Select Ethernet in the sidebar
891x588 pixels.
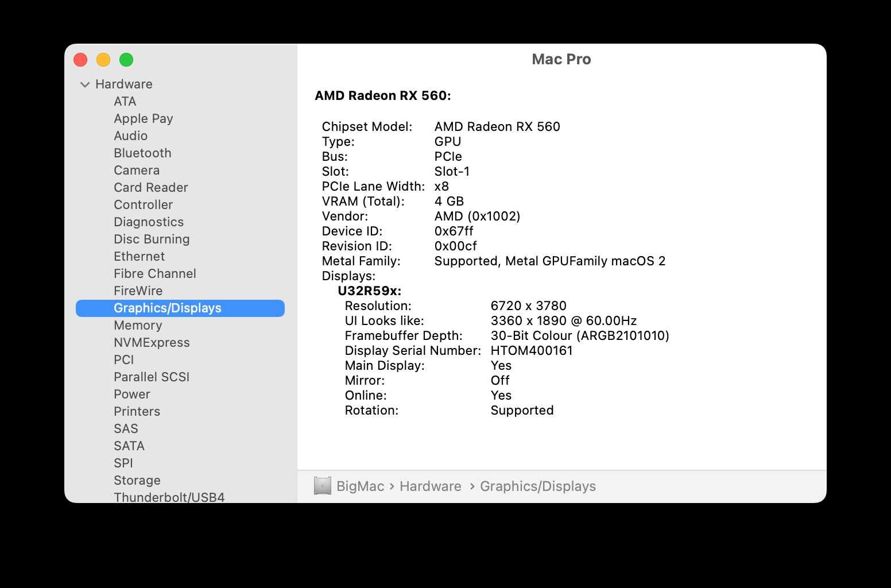tap(139, 256)
